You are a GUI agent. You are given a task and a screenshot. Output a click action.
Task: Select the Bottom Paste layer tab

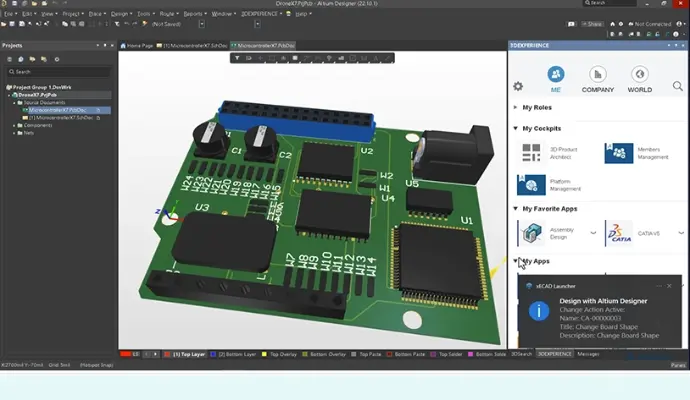point(409,354)
